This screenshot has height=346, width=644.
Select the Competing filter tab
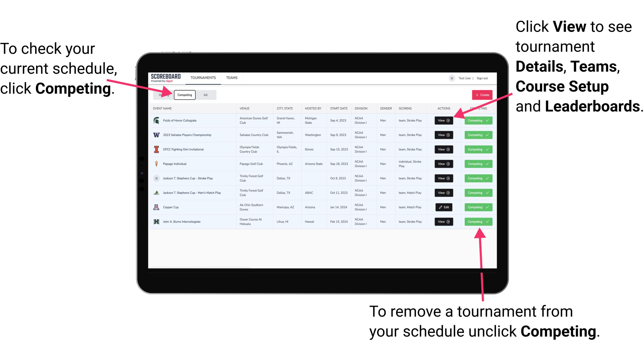coord(184,95)
